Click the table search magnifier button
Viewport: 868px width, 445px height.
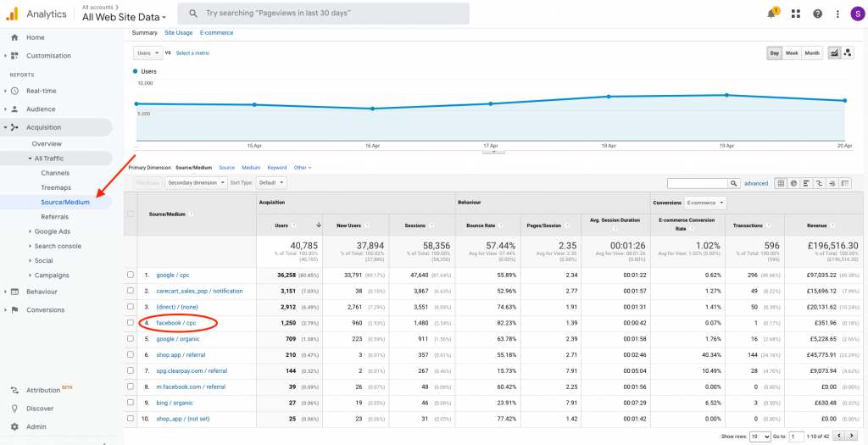coord(733,183)
